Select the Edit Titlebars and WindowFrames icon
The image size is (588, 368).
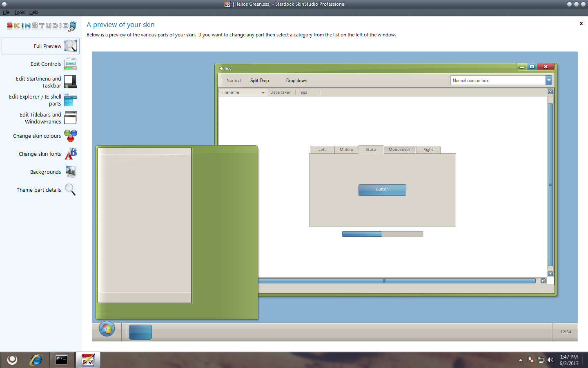pos(70,118)
